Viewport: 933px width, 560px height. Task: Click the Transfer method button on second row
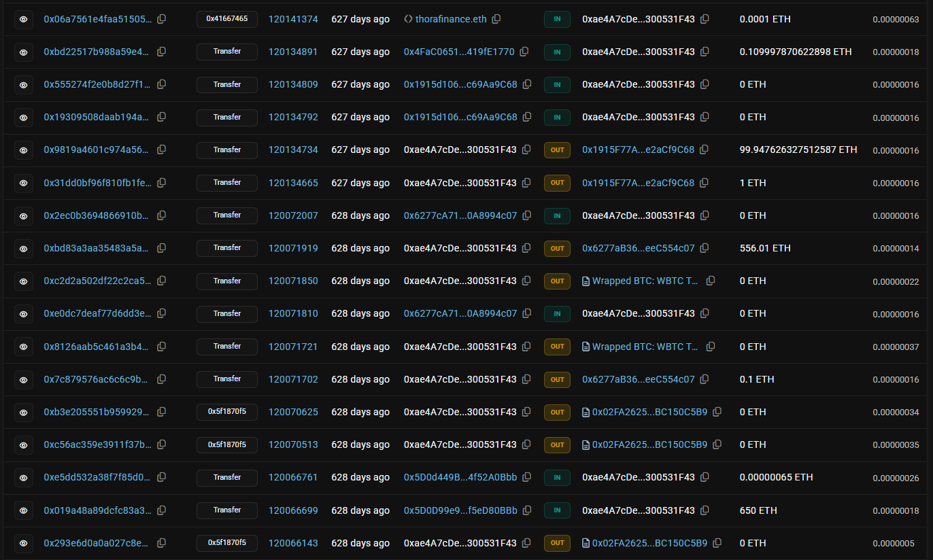tap(226, 52)
